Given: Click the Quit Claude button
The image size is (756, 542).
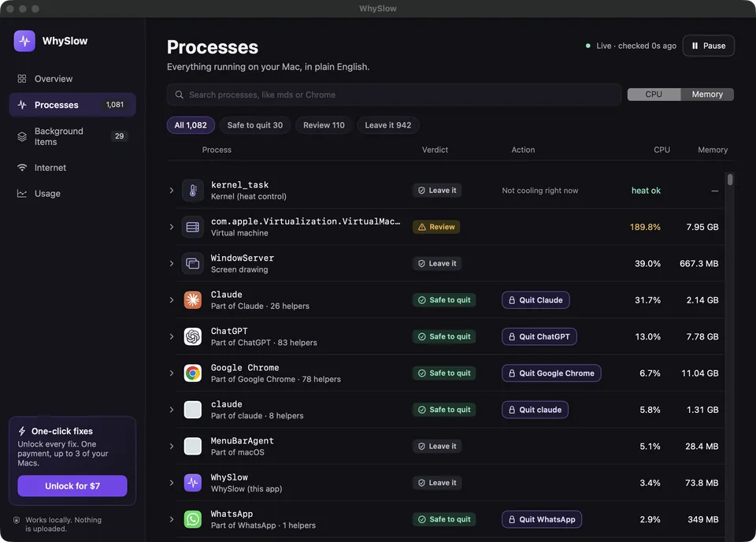Looking at the screenshot, I should 535,300.
